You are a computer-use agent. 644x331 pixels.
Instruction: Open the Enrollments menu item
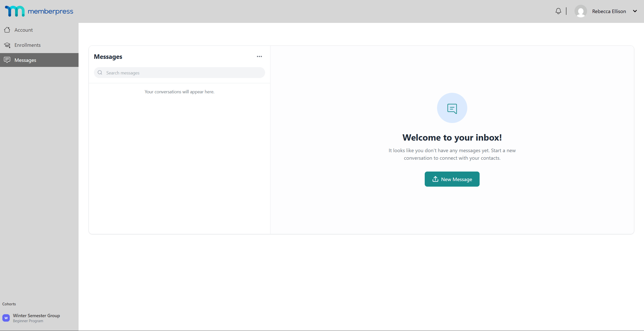pos(27,45)
